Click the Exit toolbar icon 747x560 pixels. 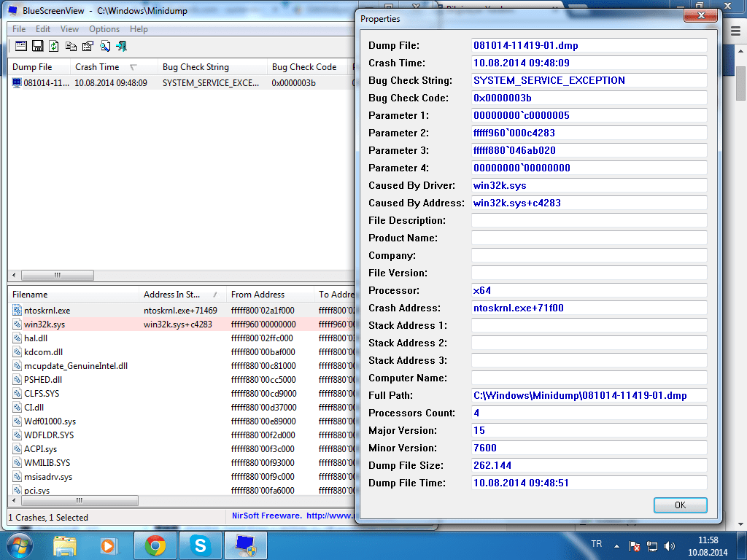pyautogui.click(x=122, y=46)
